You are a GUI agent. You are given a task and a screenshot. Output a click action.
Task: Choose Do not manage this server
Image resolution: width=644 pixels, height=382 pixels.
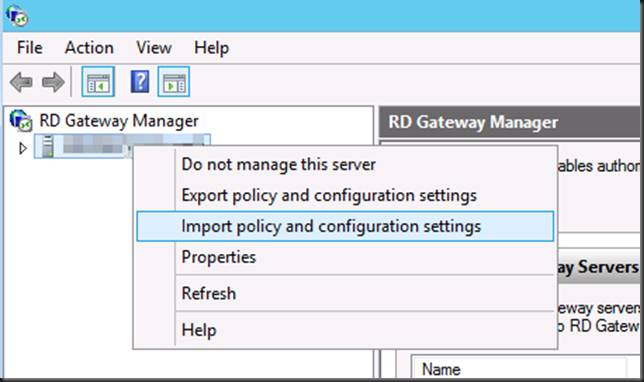click(x=345, y=165)
